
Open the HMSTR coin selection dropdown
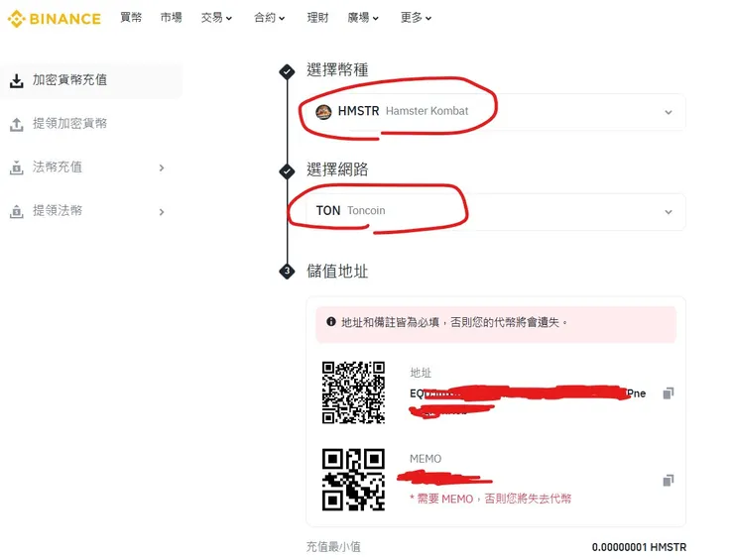pos(496,112)
